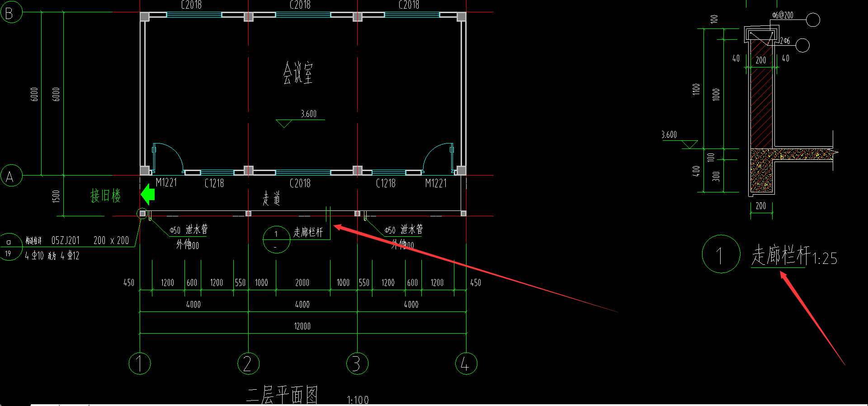
Task: Click window tag C1218 between axes 3 and 4
Action: point(386,183)
